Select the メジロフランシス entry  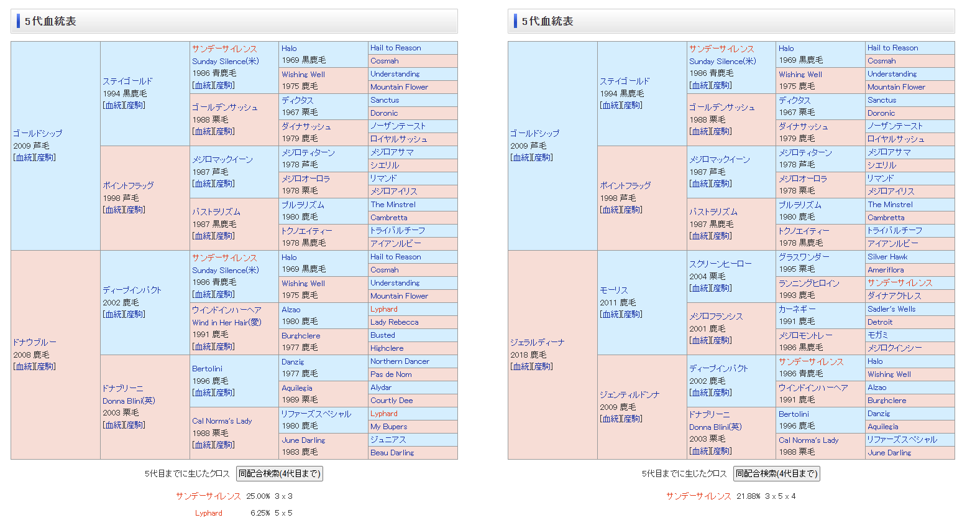[x=716, y=316]
